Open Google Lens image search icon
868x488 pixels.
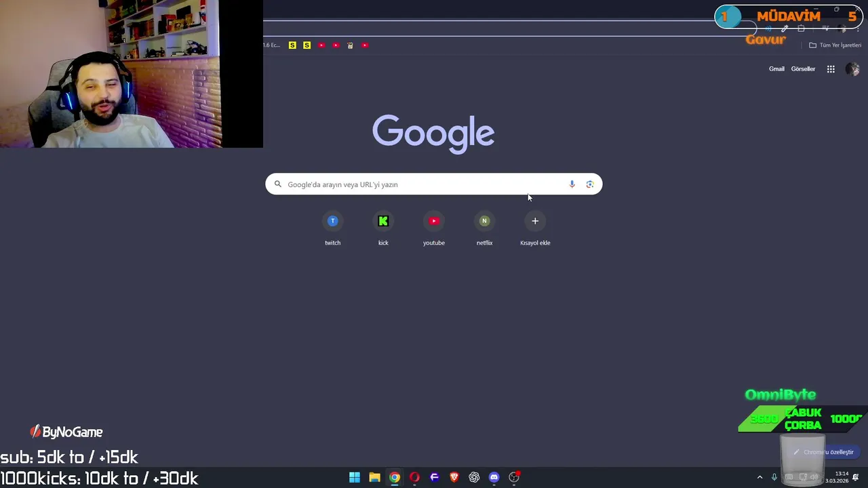(x=590, y=184)
